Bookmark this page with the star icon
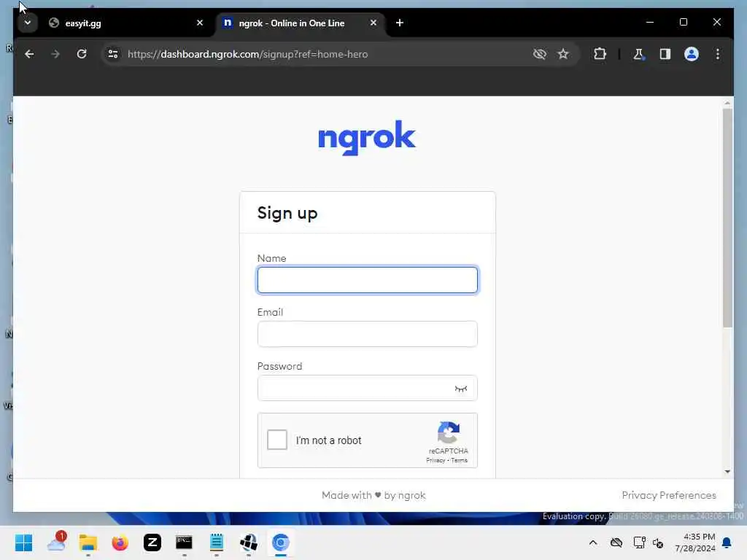Image resolution: width=747 pixels, height=560 pixels. click(563, 54)
